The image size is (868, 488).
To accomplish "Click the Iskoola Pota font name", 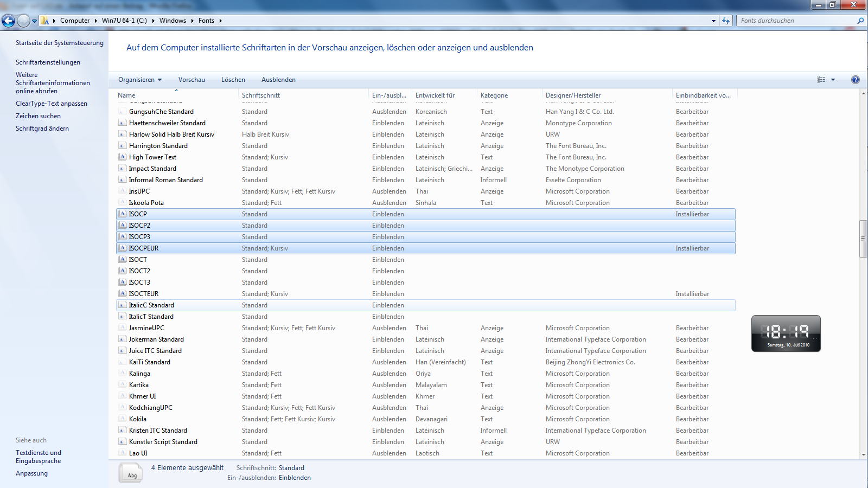I will 146,203.
